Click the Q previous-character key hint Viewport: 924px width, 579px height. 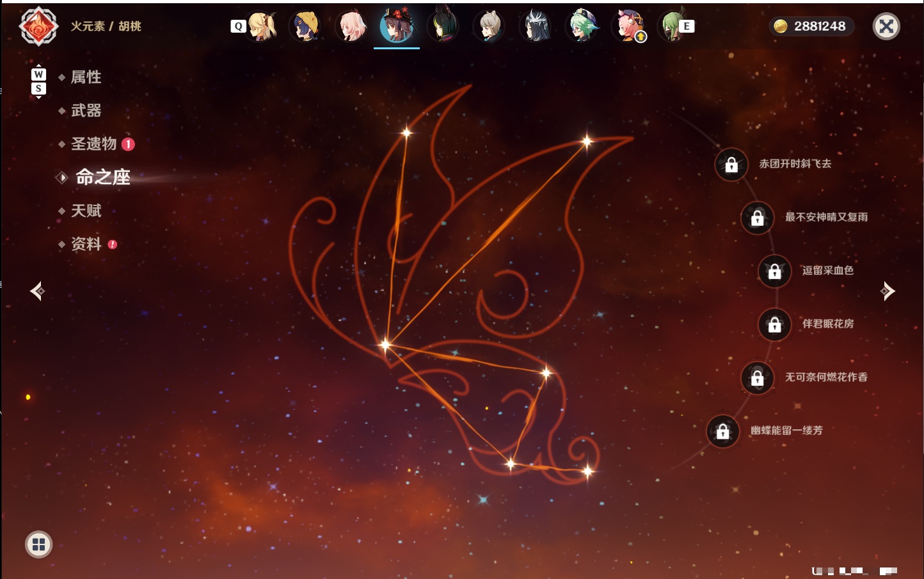(238, 26)
